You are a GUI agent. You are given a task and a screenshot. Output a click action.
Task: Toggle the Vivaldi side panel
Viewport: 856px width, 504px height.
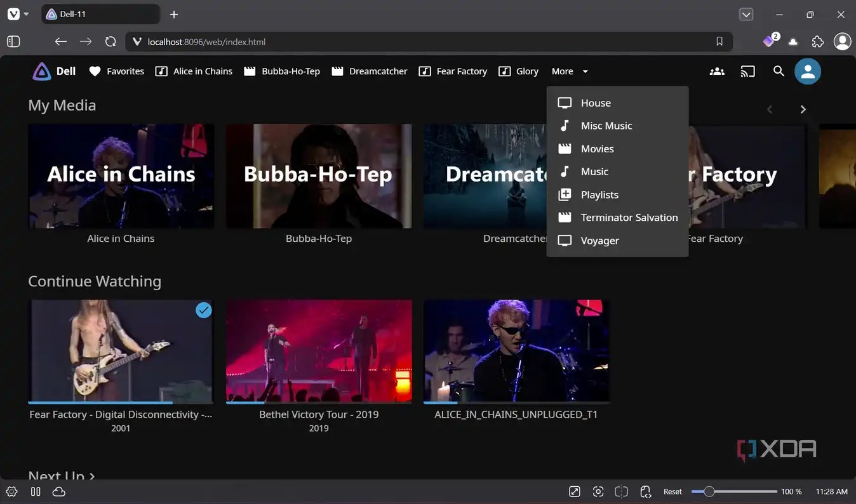coord(13,41)
